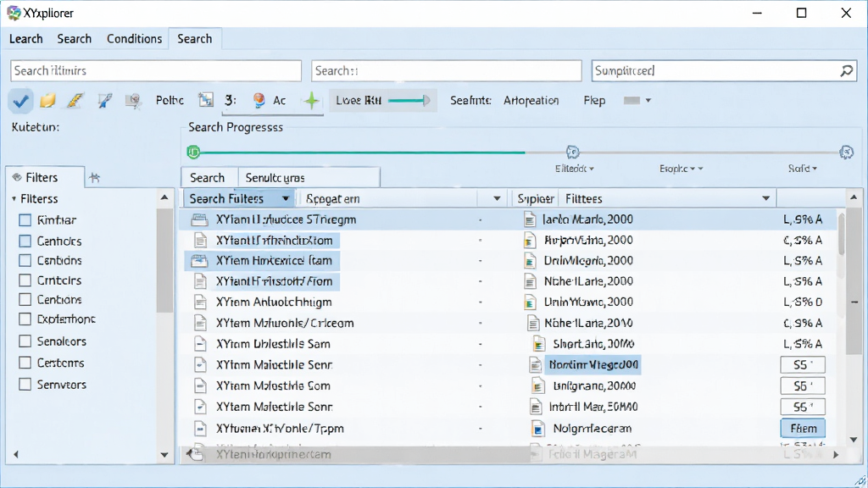868x488 pixels.
Task: Open the Eiophc dropdown
Action: tap(681, 169)
